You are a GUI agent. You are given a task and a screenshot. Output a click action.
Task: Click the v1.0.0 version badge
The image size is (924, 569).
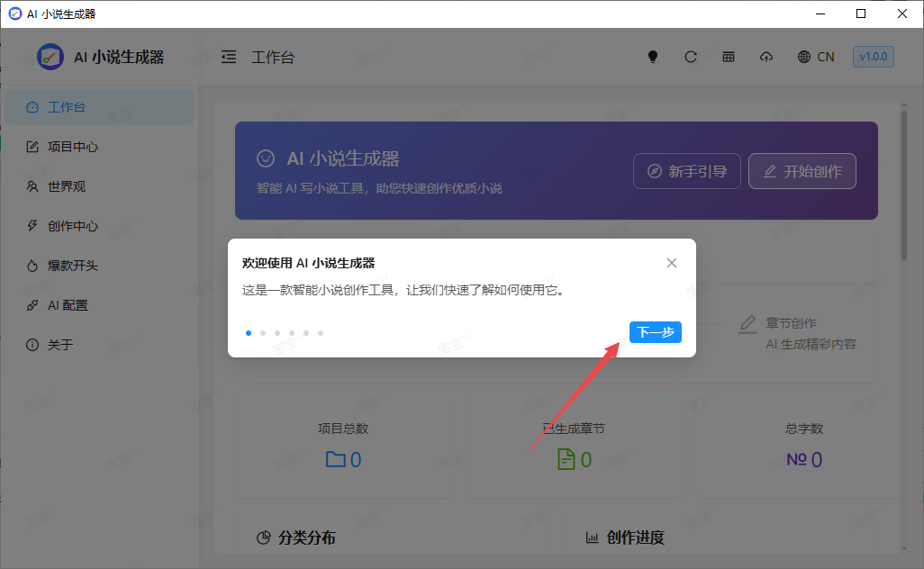[873, 57]
